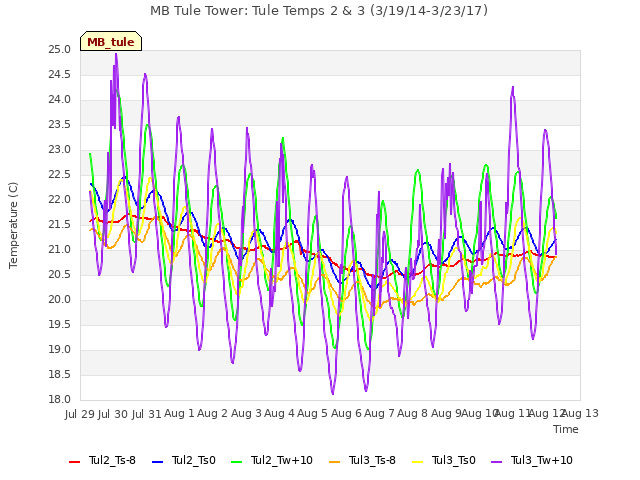Click the Aug 5 x-axis tick label
Image resolution: width=640 pixels, height=480 pixels.
(x=313, y=413)
